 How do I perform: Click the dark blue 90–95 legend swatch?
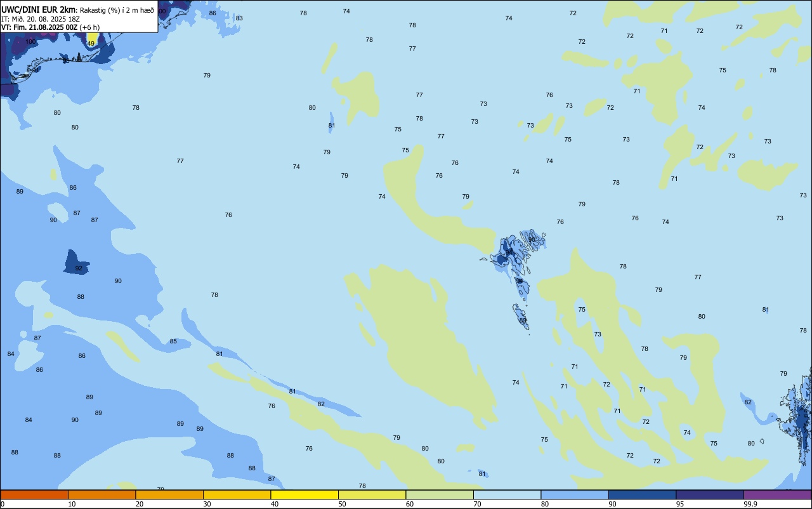642,494
